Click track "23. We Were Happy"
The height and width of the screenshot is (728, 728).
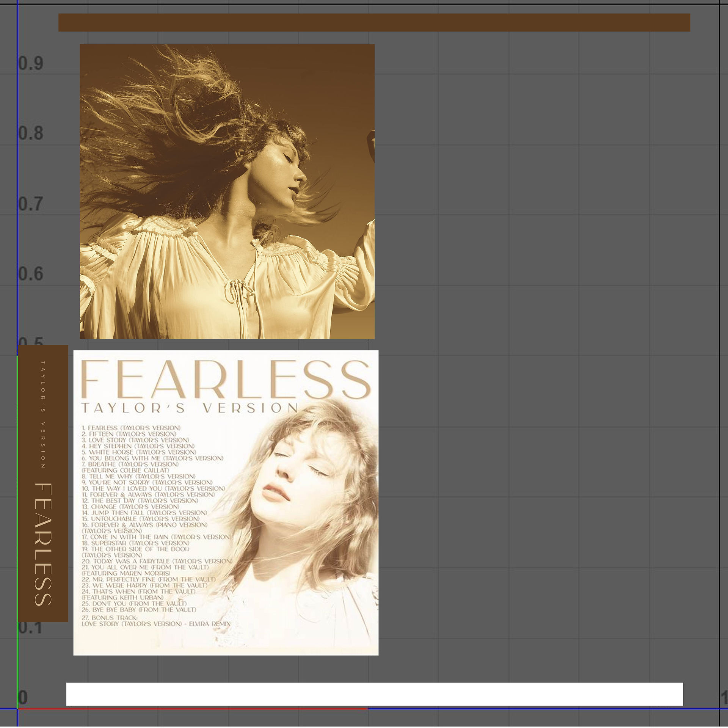pos(144,585)
